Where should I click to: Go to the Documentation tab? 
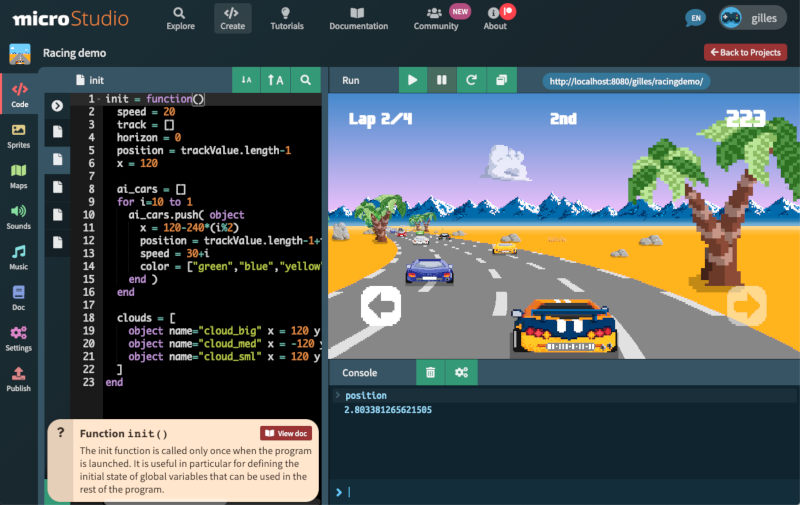click(358, 18)
